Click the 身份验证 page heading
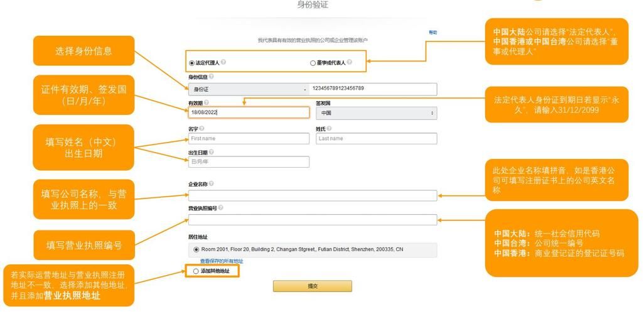 tap(313, 6)
